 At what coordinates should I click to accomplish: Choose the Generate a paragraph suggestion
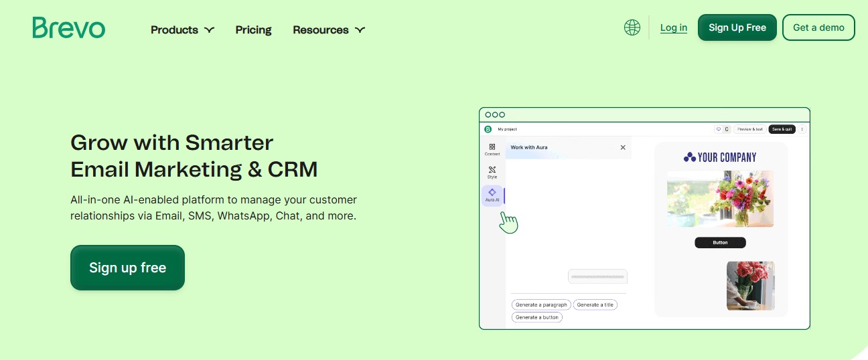541,304
